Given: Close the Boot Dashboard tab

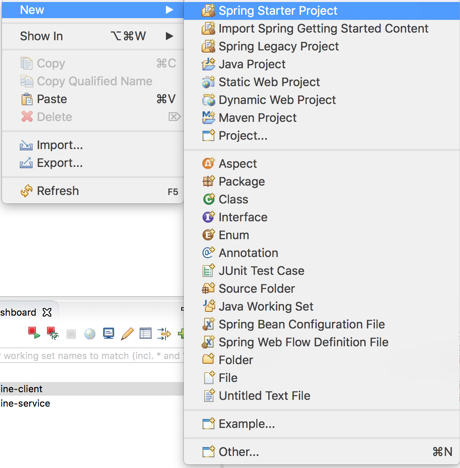Looking at the screenshot, I should point(47,312).
